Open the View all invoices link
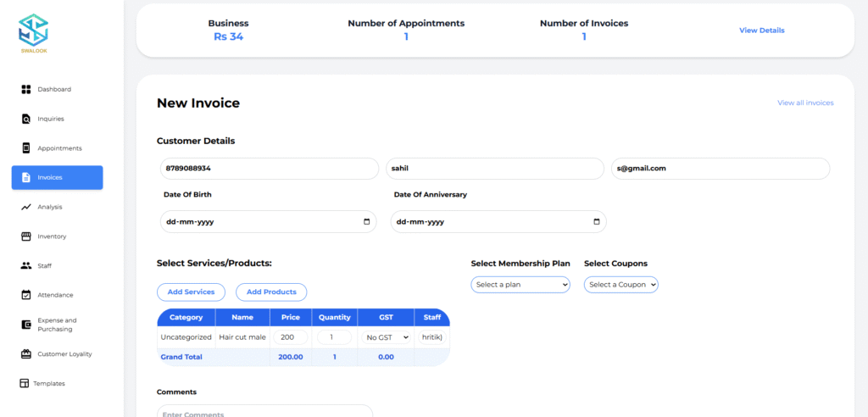Screen dimensions: 868x417 [x=805, y=103]
